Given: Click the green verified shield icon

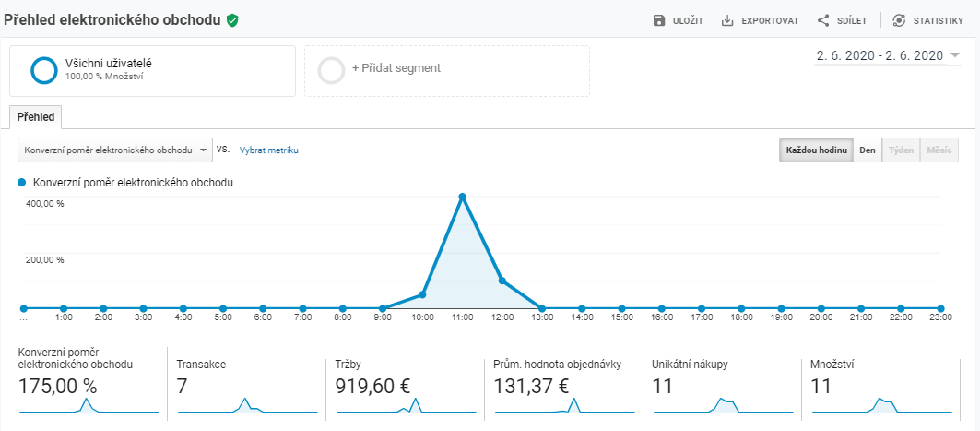Looking at the screenshot, I should (x=232, y=20).
